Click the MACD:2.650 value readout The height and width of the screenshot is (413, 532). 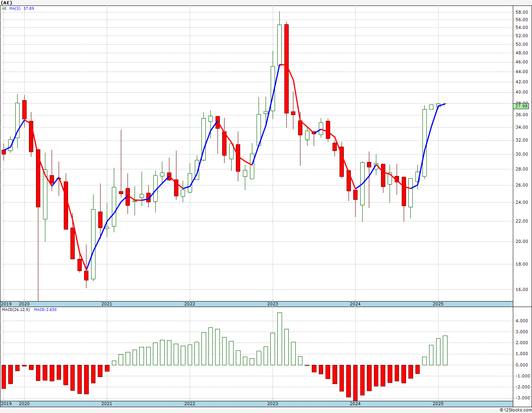point(45,309)
